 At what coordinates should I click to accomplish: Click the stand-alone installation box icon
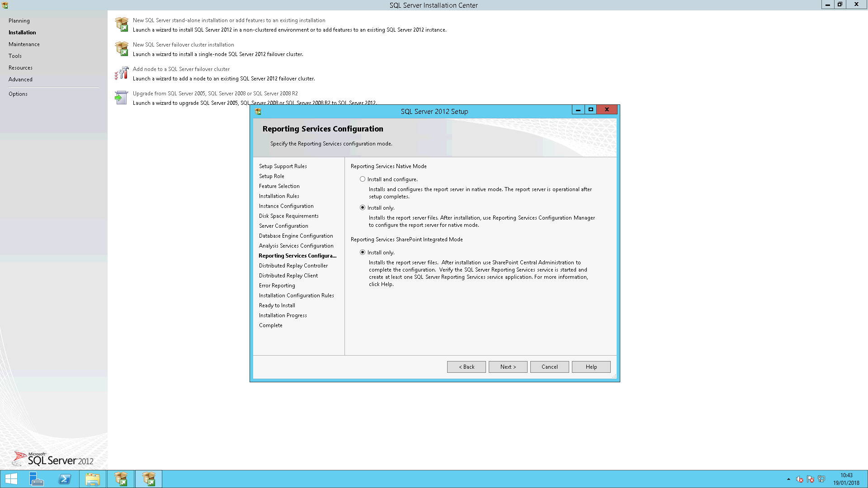pyautogui.click(x=122, y=24)
